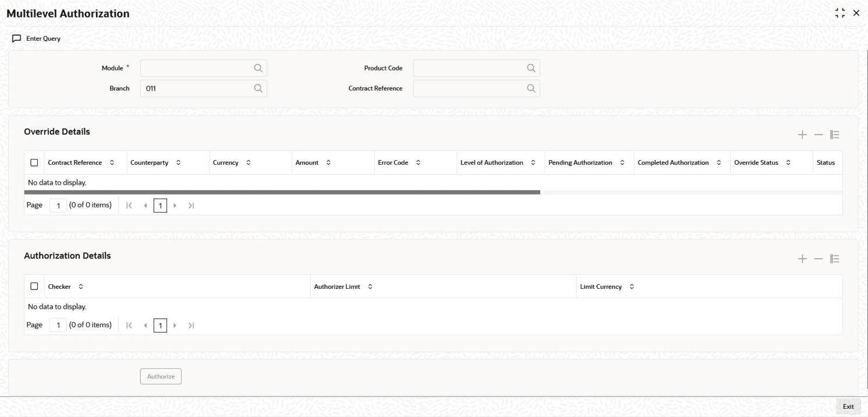Go to previous page in Override Details
The image size is (868, 417).
pos(145,206)
